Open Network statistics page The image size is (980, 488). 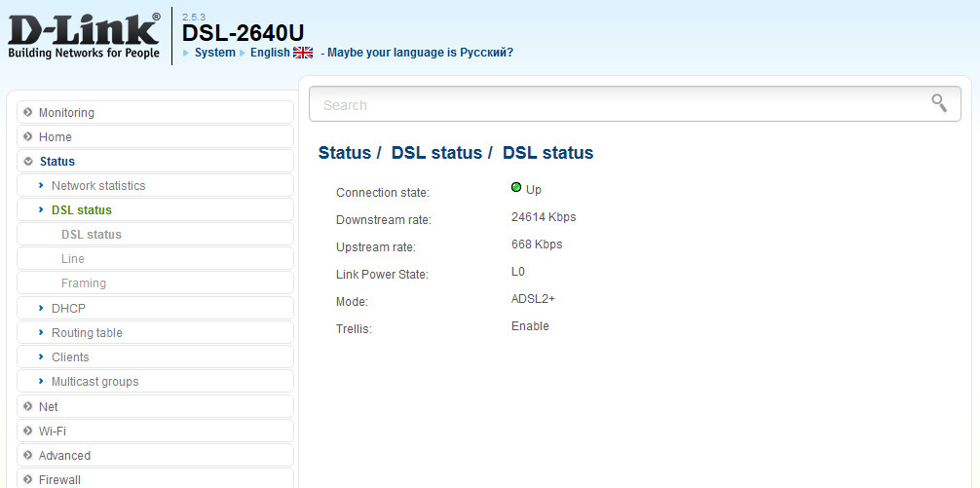pyautogui.click(x=155, y=186)
